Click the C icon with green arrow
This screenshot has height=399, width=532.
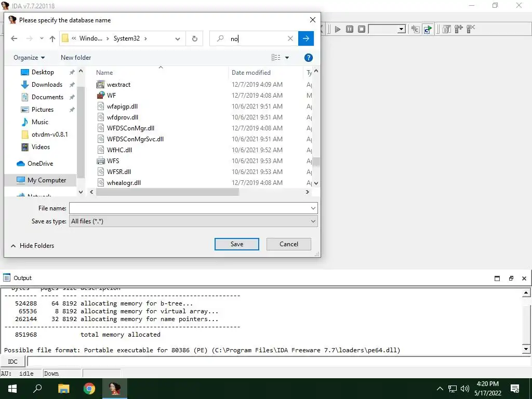coord(428,29)
